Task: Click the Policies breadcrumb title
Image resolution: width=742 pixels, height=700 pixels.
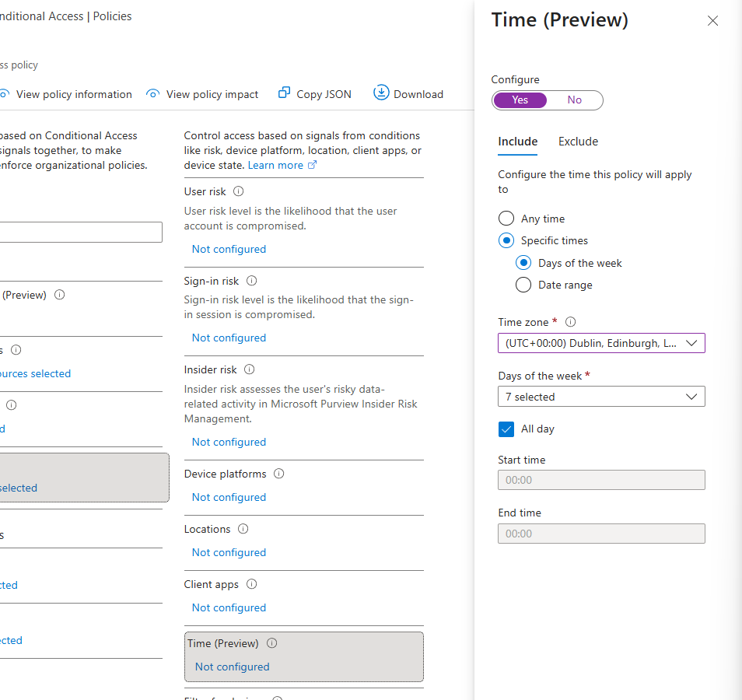Action: pos(112,16)
